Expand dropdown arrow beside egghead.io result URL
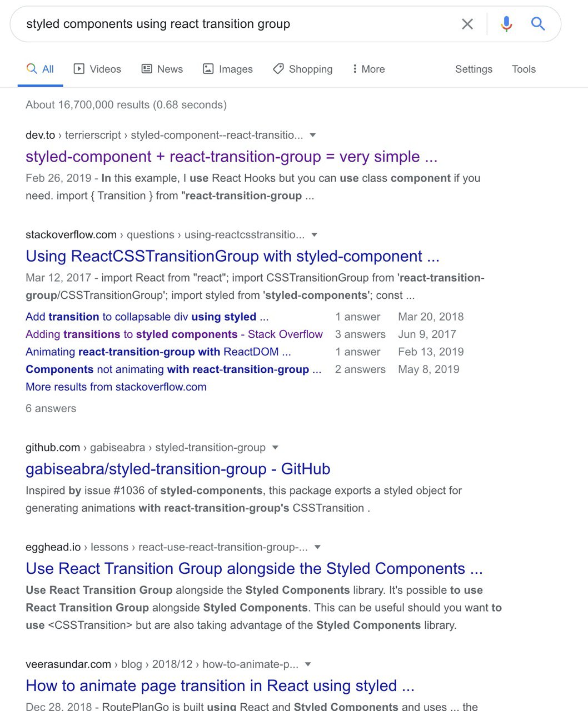Viewport: 588px width, 711px height. pyautogui.click(x=317, y=547)
